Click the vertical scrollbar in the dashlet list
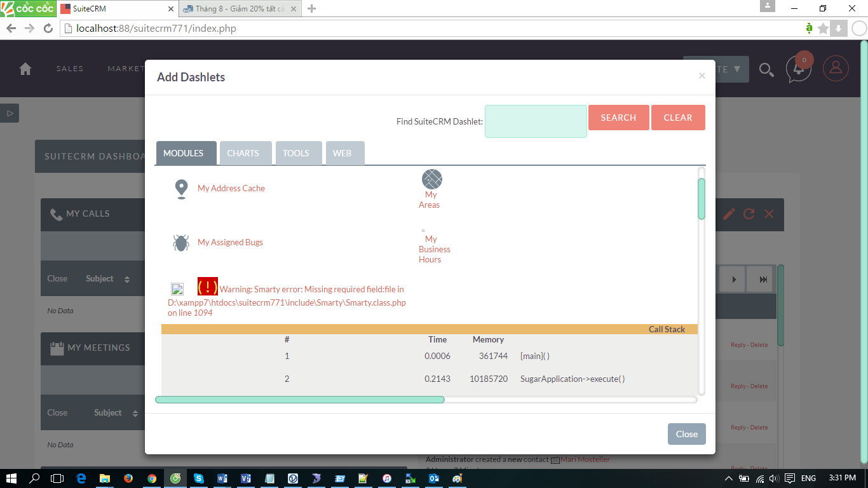This screenshot has width=868, height=488. (x=702, y=199)
